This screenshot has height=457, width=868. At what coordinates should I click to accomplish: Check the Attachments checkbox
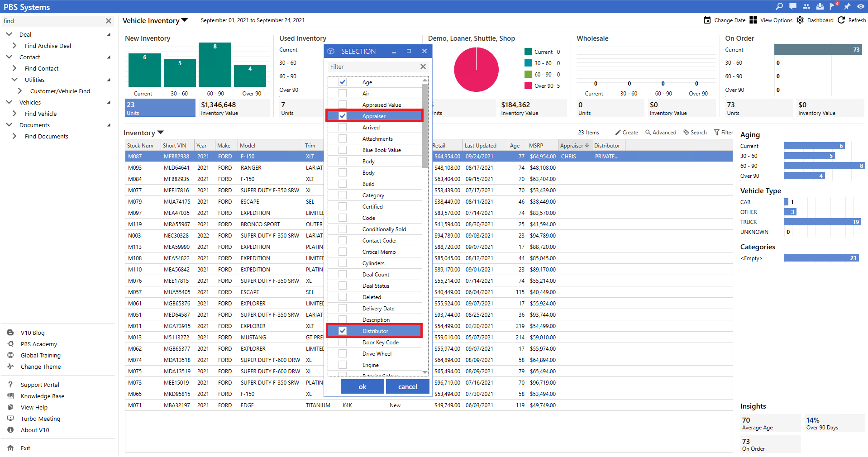[x=343, y=138]
